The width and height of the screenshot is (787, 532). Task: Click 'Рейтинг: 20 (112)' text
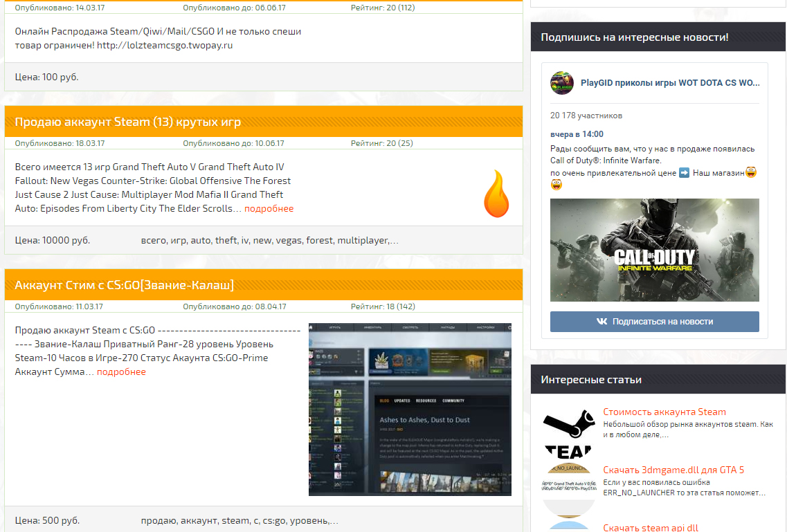pyautogui.click(x=383, y=8)
